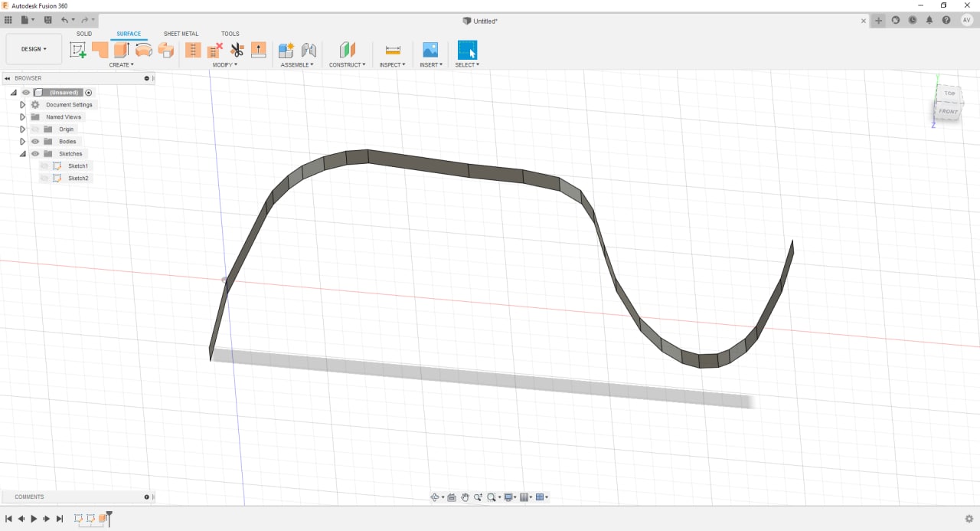This screenshot has width=980, height=531.
Task: Select the Stitch tool in Modify
Action: click(x=193, y=50)
